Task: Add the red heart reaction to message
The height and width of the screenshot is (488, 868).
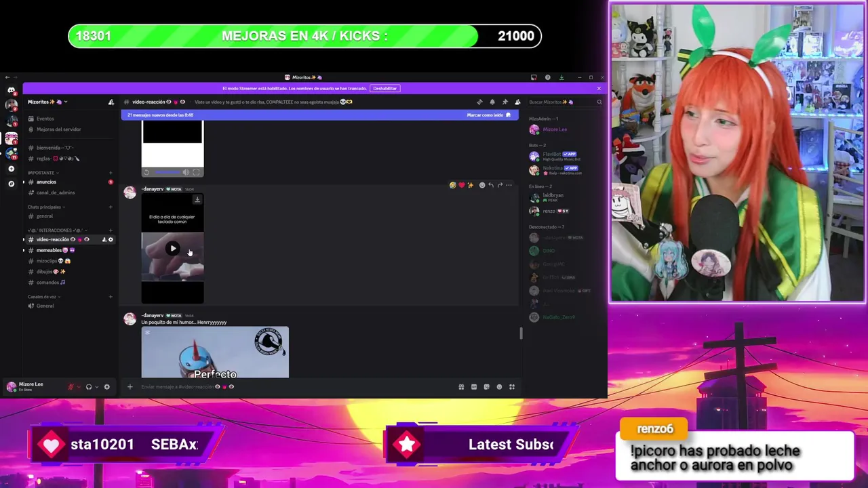Action: click(461, 185)
